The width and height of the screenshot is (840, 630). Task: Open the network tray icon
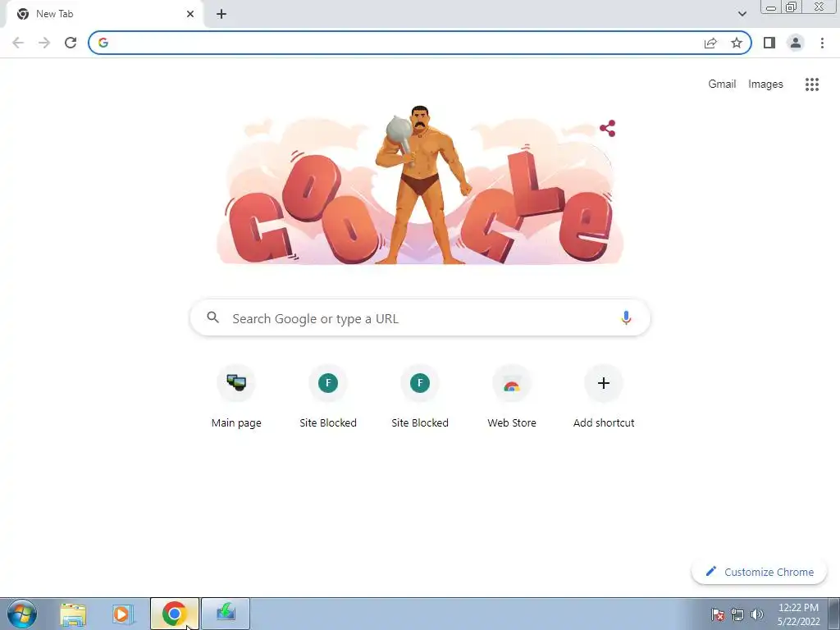737,614
